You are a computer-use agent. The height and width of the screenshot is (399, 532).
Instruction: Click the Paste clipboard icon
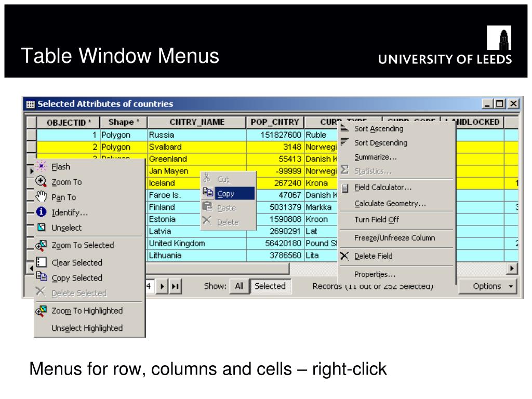tap(207, 206)
